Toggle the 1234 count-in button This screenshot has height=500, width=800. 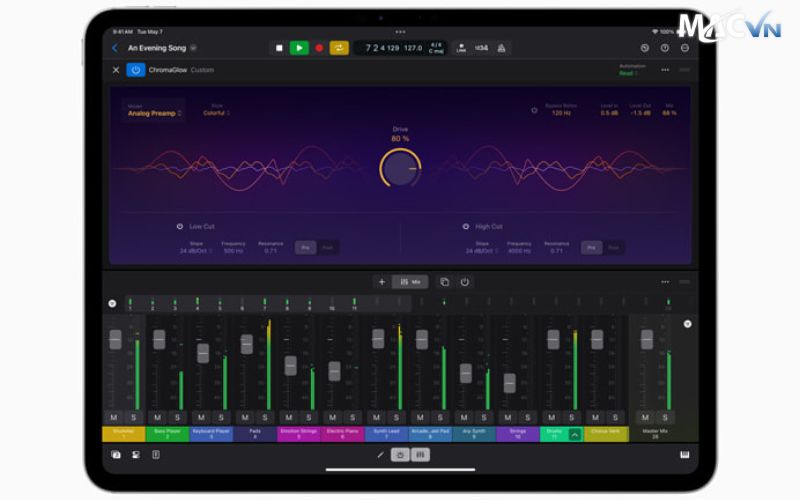(x=481, y=48)
